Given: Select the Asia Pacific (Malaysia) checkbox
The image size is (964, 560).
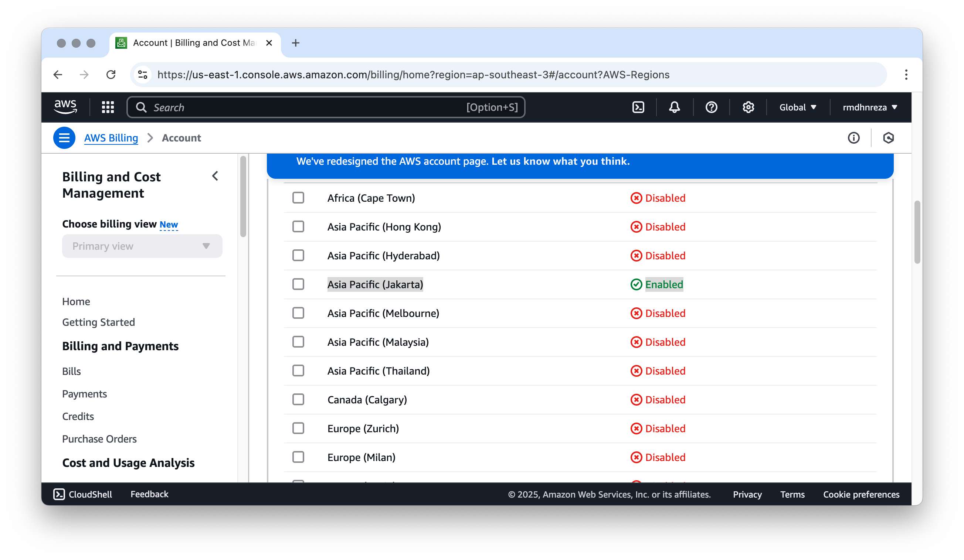Looking at the screenshot, I should coord(298,342).
